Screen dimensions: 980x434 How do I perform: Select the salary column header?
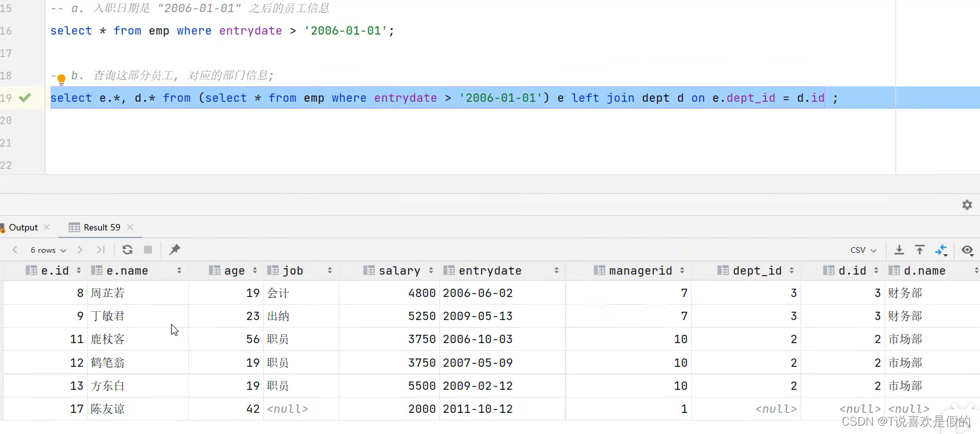[x=389, y=271]
